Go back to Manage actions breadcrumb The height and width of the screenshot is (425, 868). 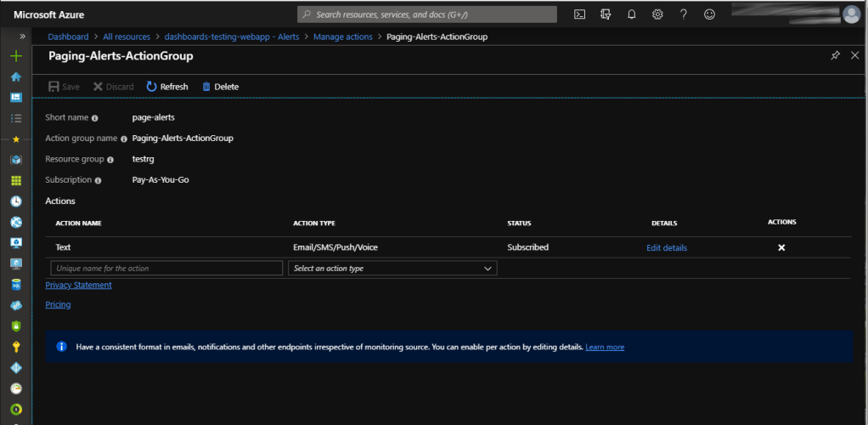344,37
